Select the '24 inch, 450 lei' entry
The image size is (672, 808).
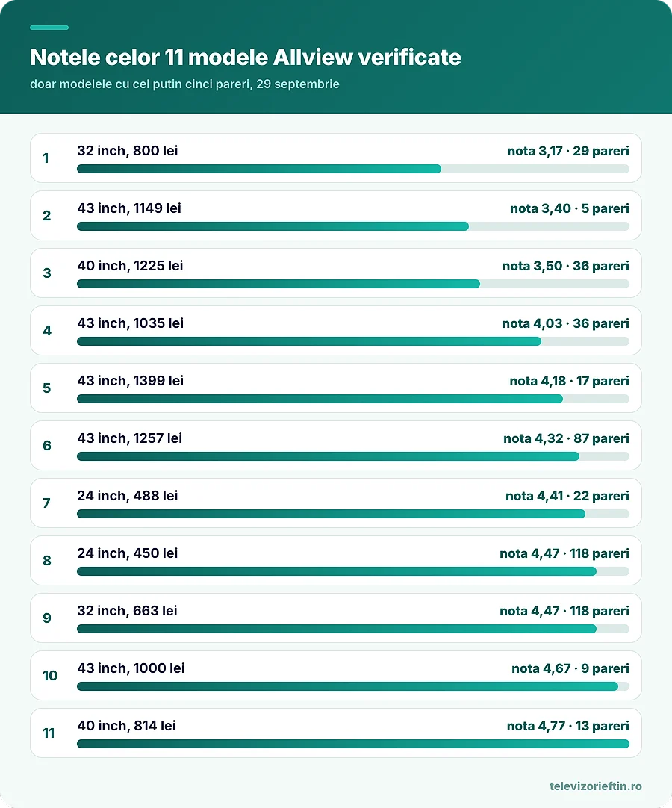pos(335,560)
